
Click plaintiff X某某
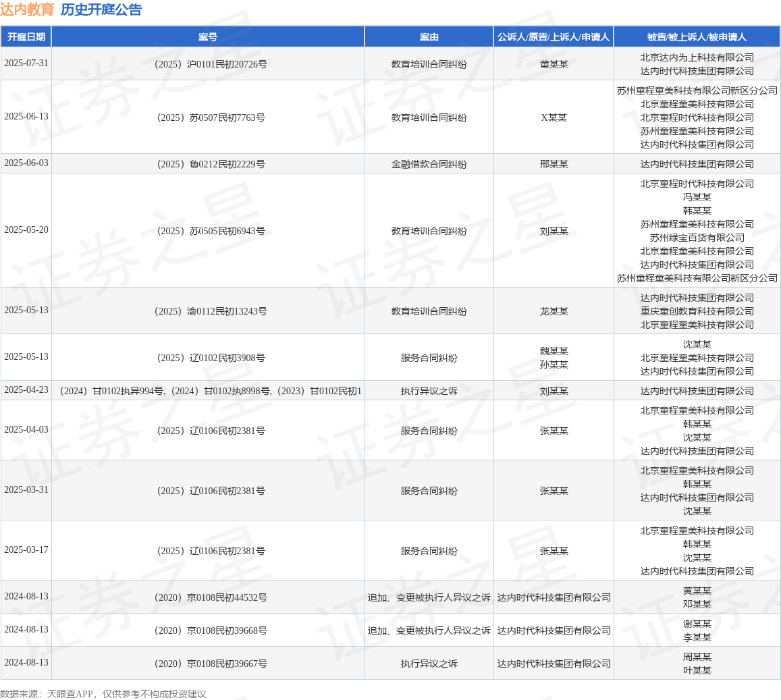pyautogui.click(x=554, y=117)
